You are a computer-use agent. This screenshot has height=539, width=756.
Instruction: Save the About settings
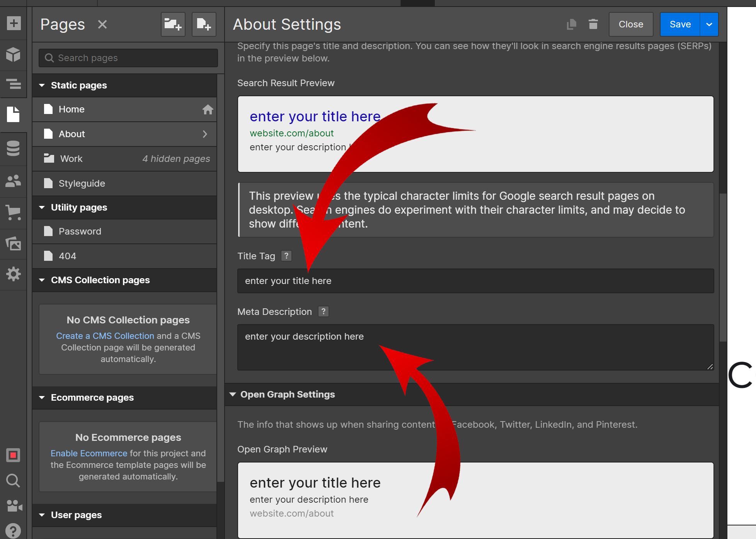click(680, 24)
